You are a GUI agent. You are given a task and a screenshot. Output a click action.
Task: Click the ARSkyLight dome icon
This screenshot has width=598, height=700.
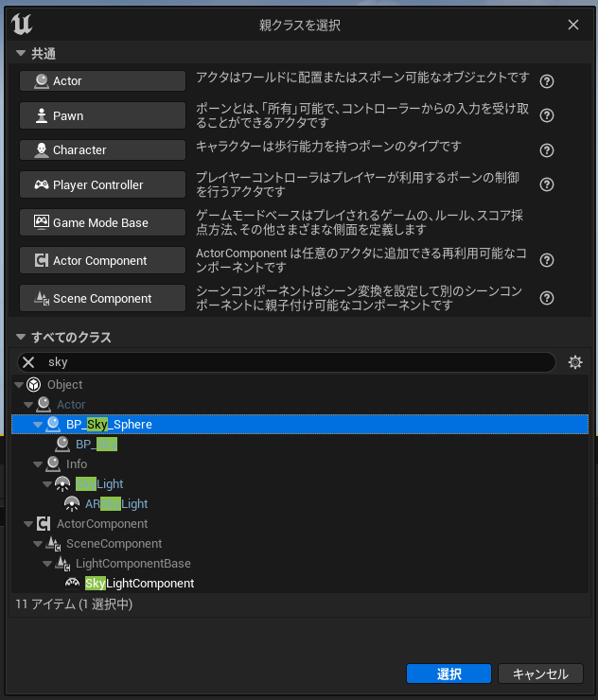pyautogui.click(x=72, y=503)
